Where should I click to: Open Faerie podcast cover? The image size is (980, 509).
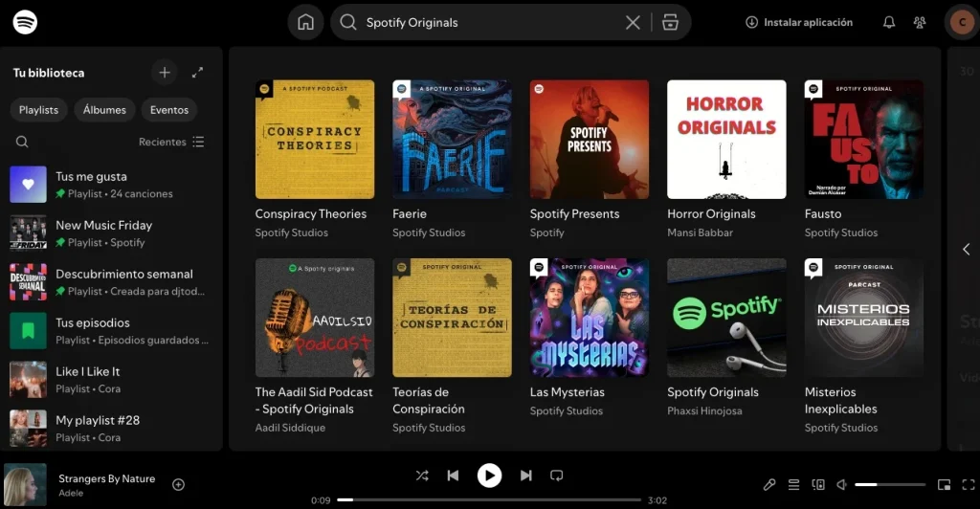coord(452,140)
